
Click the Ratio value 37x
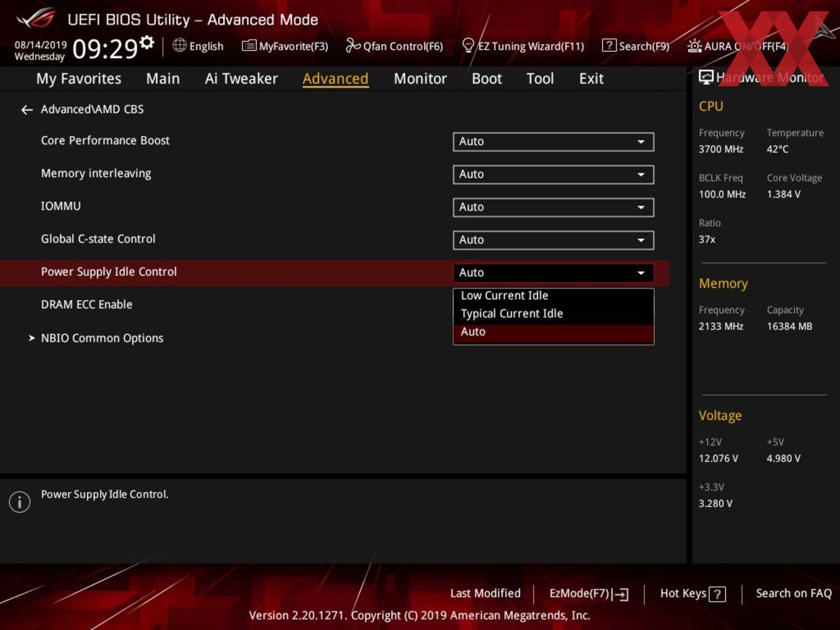coord(707,239)
